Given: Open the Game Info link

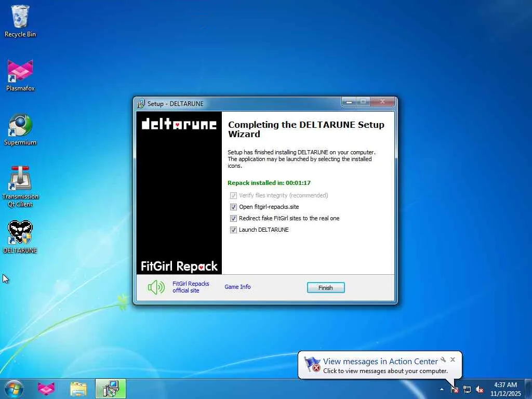Looking at the screenshot, I should pyautogui.click(x=237, y=287).
